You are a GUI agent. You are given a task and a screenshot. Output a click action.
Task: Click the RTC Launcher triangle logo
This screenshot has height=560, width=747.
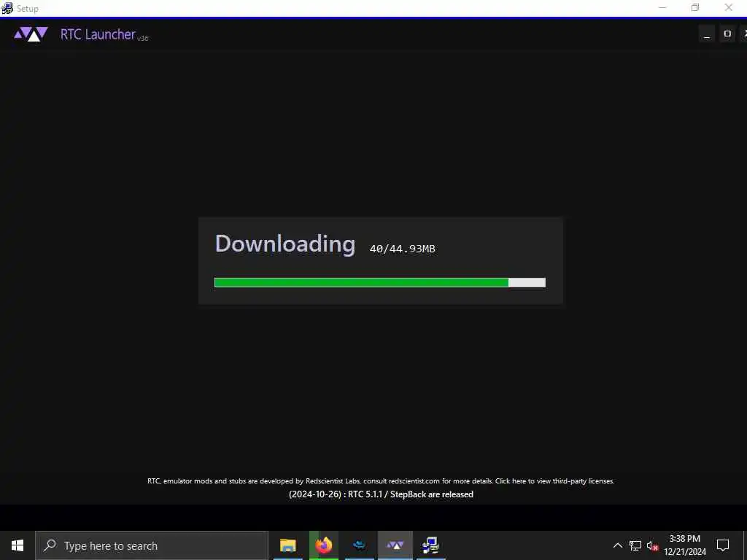click(31, 34)
